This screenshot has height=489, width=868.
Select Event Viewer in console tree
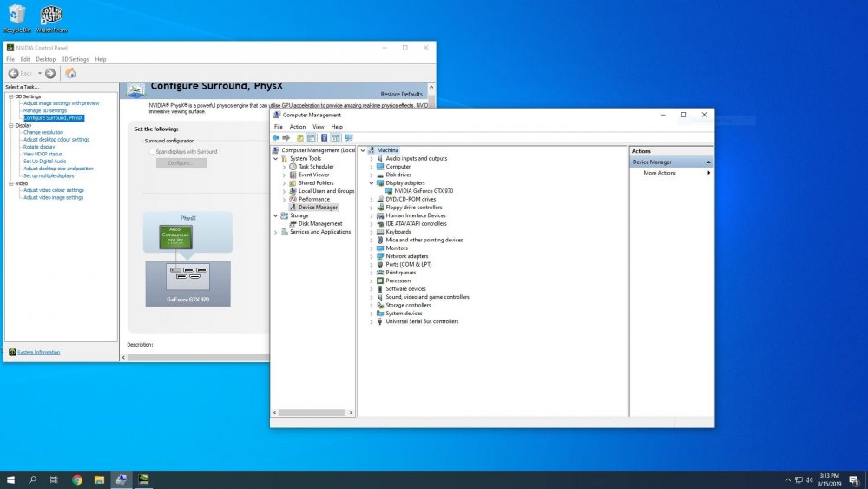tap(313, 175)
